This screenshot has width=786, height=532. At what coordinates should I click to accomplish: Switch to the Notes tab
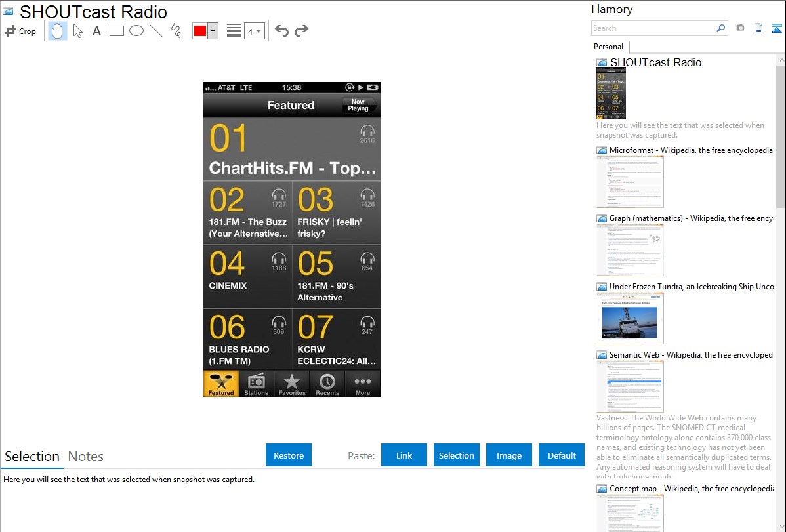(86, 457)
